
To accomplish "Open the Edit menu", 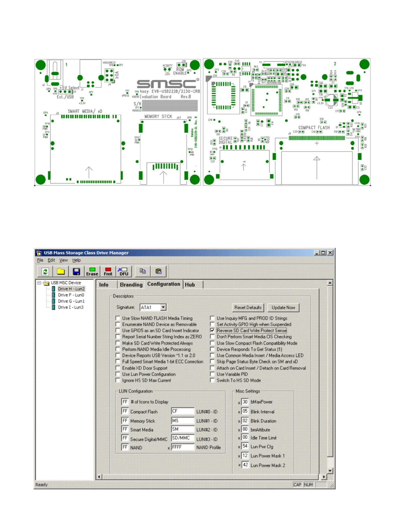I will (51, 260).
